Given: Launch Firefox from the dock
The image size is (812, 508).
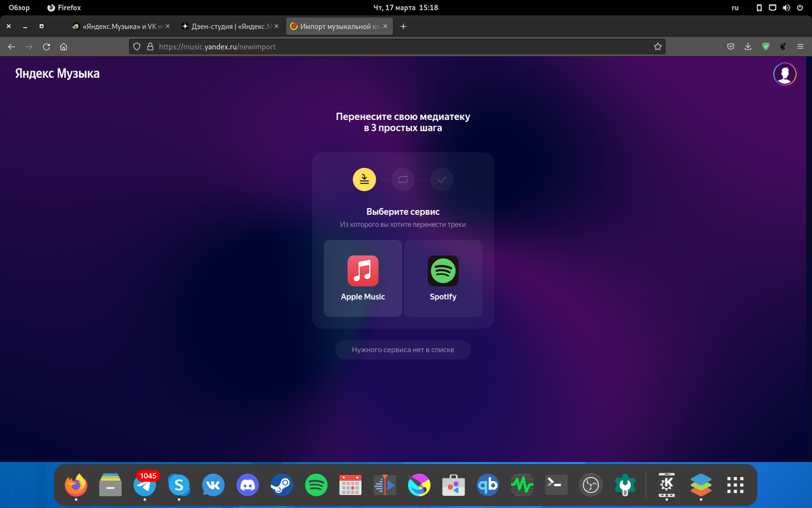Looking at the screenshot, I should point(76,484).
